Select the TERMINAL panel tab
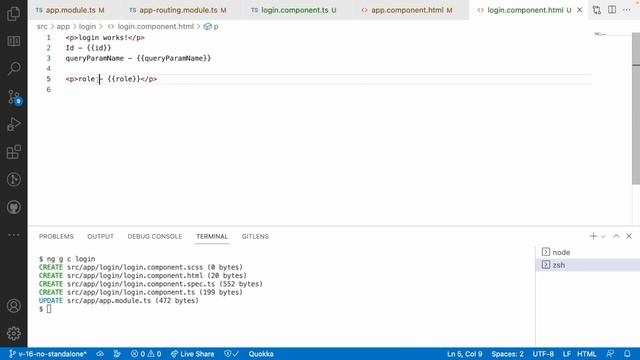Screen dimensions: 640x360 (x=212, y=236)
